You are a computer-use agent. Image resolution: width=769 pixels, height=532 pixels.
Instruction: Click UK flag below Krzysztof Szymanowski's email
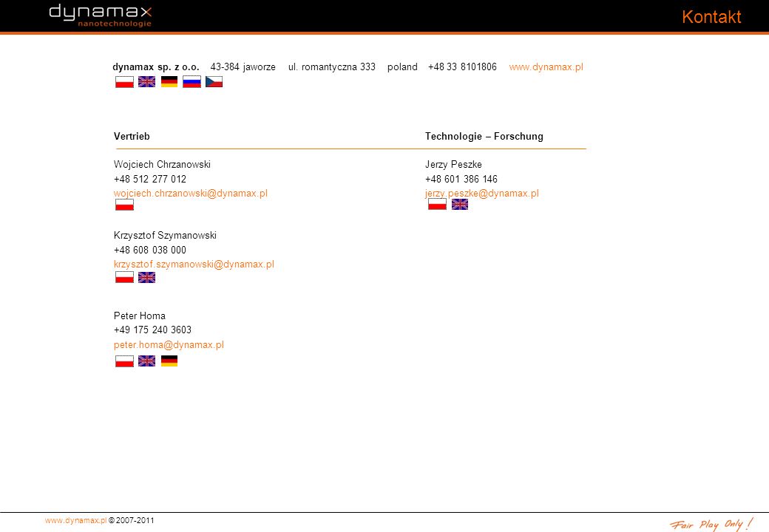[x=146, y=277]
